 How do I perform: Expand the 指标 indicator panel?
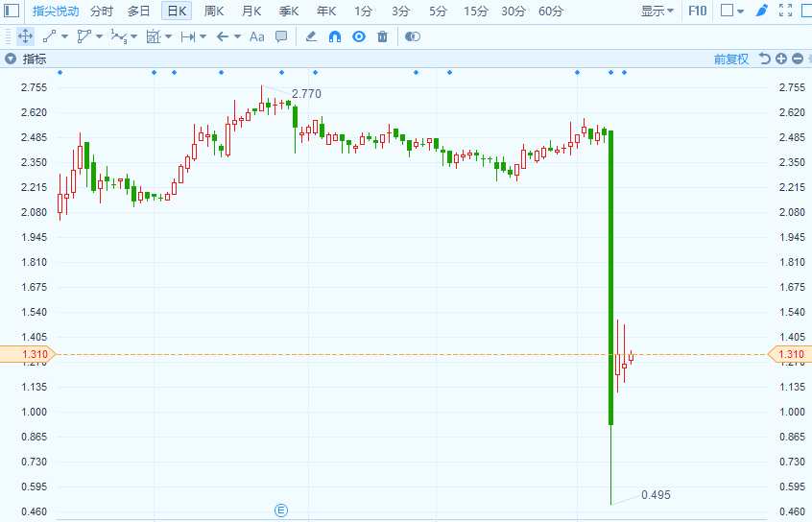(x=11, y=59)
